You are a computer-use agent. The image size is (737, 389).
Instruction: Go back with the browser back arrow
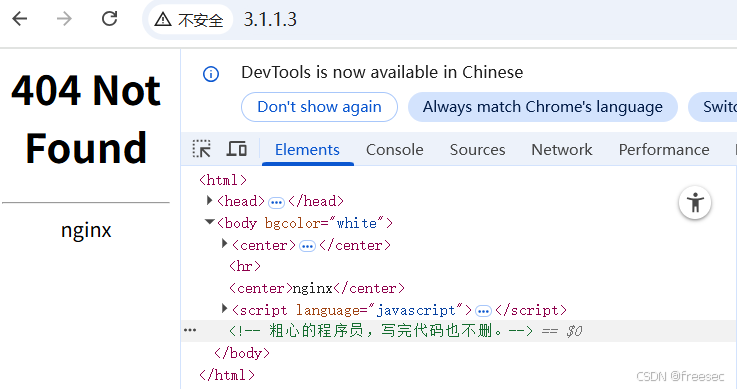(x=20, y=19)
